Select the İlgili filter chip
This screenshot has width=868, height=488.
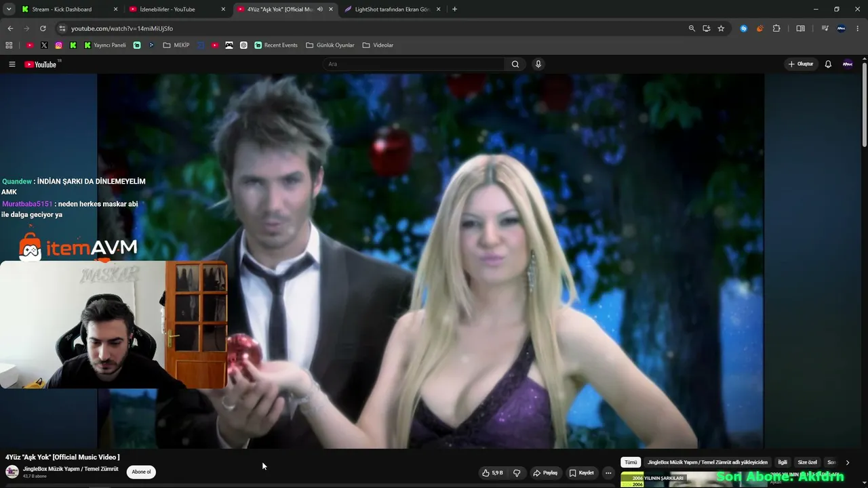(x=783, y=462)
